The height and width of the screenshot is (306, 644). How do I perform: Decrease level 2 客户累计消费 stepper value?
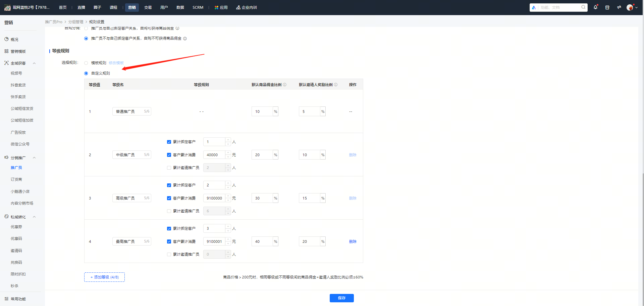point(228,157)
